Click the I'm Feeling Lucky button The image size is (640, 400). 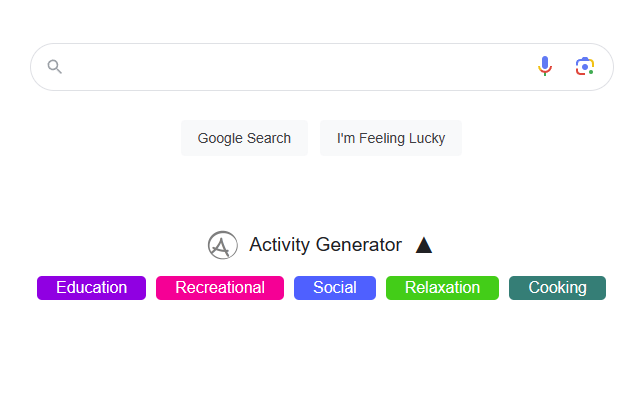391,138
